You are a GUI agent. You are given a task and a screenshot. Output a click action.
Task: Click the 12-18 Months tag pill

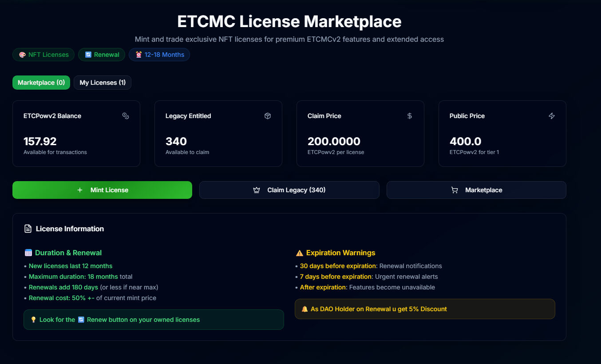pos(159,55)
